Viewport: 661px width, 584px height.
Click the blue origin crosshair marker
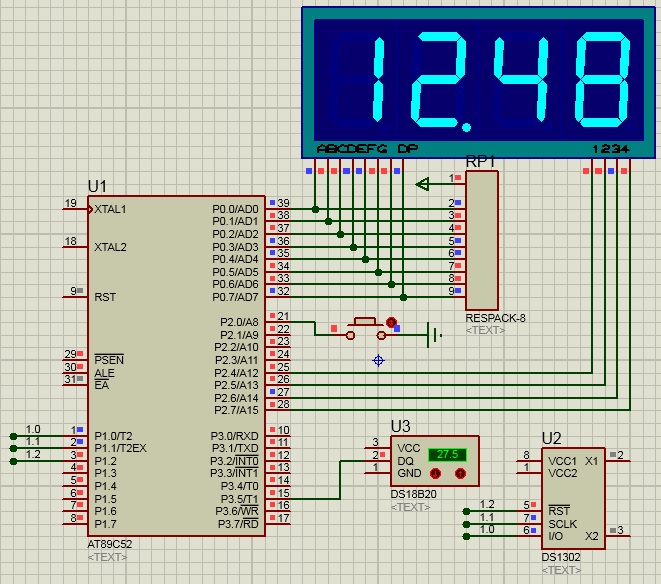pyautogui.click(x=379, y=361)
